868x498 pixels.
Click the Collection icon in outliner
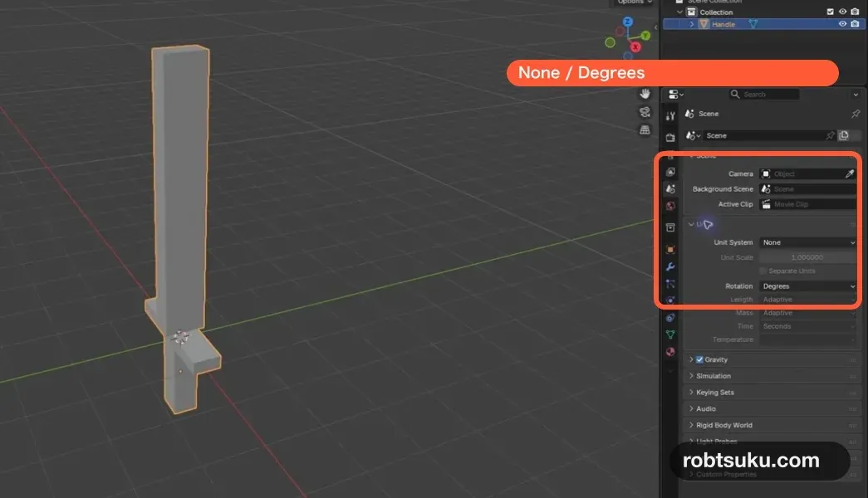pyautogui.click(x=691, y=12)
